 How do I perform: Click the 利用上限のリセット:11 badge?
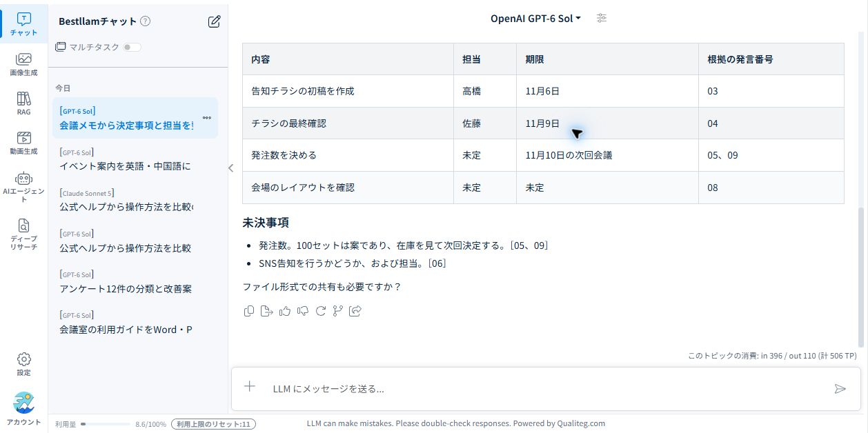pos(213,424)
